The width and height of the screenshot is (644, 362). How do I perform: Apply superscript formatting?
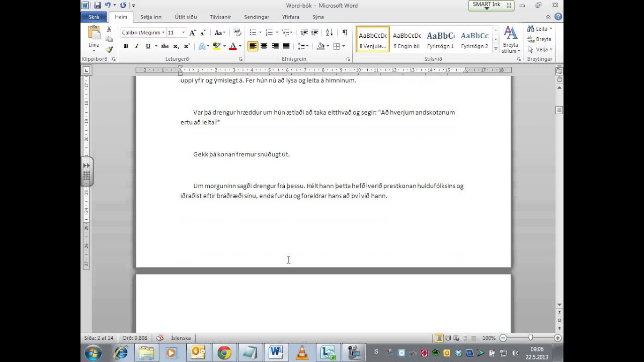click(187, 46)
